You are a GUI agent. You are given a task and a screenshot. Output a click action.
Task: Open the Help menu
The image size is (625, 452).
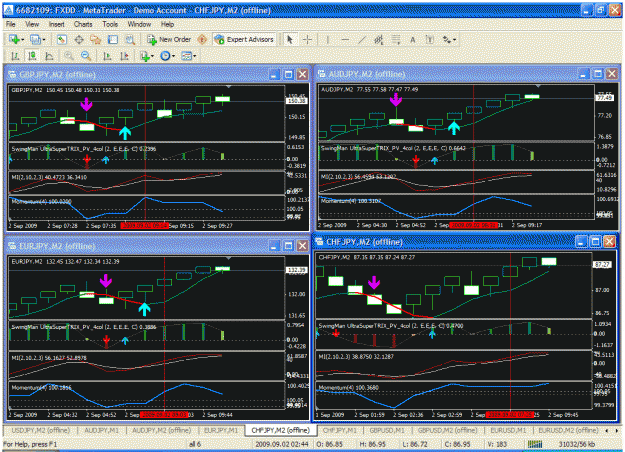click(x=167, y=24)
